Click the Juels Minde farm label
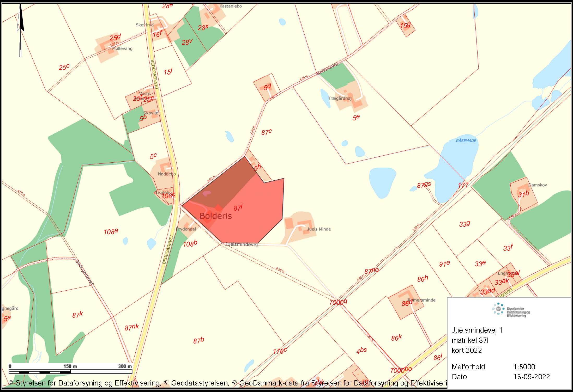This screenshot has height=392, width=573. click(319, 229)
